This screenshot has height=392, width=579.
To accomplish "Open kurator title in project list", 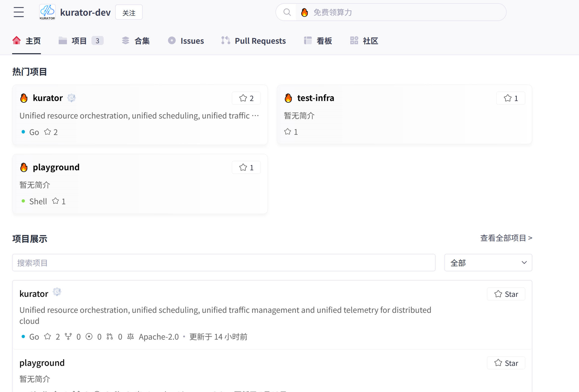I will pos(34,294).
